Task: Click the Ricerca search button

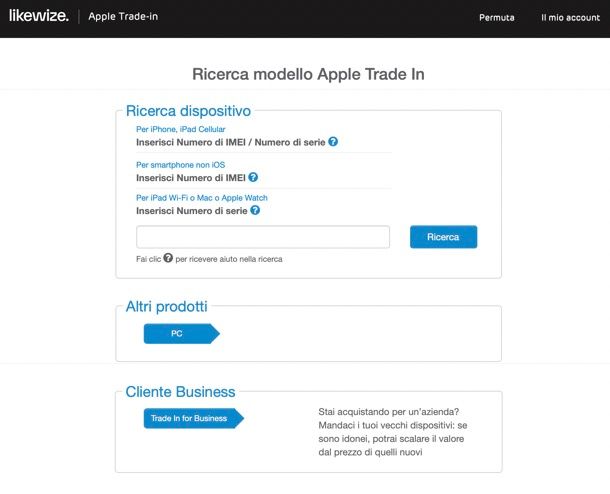Action: 443,237
